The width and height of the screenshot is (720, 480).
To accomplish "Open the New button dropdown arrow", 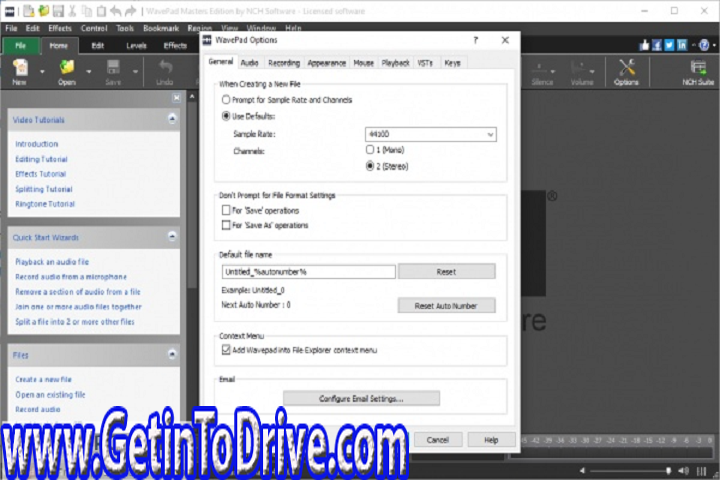I will pyautogui.click(x=42, y=72).
